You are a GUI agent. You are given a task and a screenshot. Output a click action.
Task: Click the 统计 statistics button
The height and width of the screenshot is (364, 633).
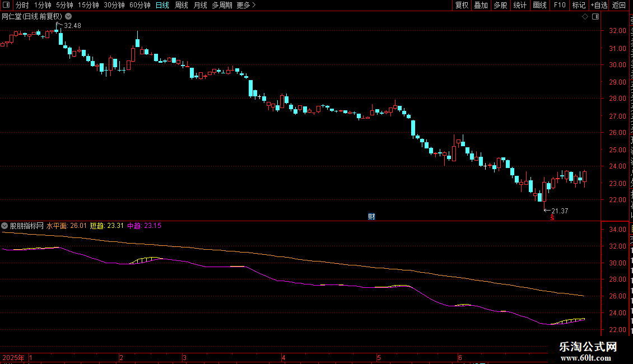pyautogui.click(x=520, y=5)
